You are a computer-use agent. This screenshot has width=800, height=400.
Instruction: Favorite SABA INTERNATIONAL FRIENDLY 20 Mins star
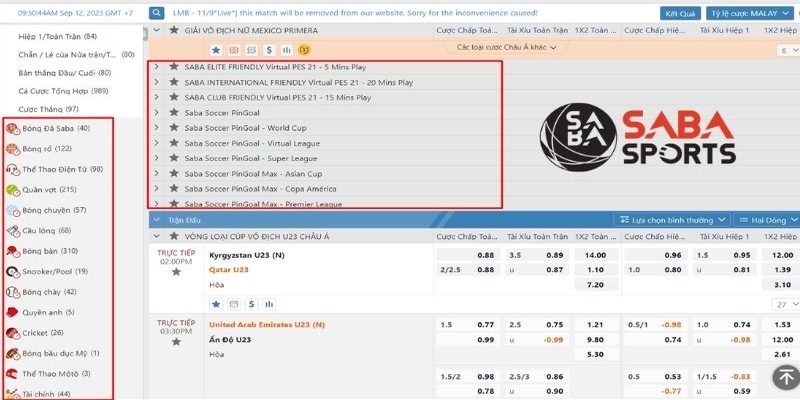174,82
